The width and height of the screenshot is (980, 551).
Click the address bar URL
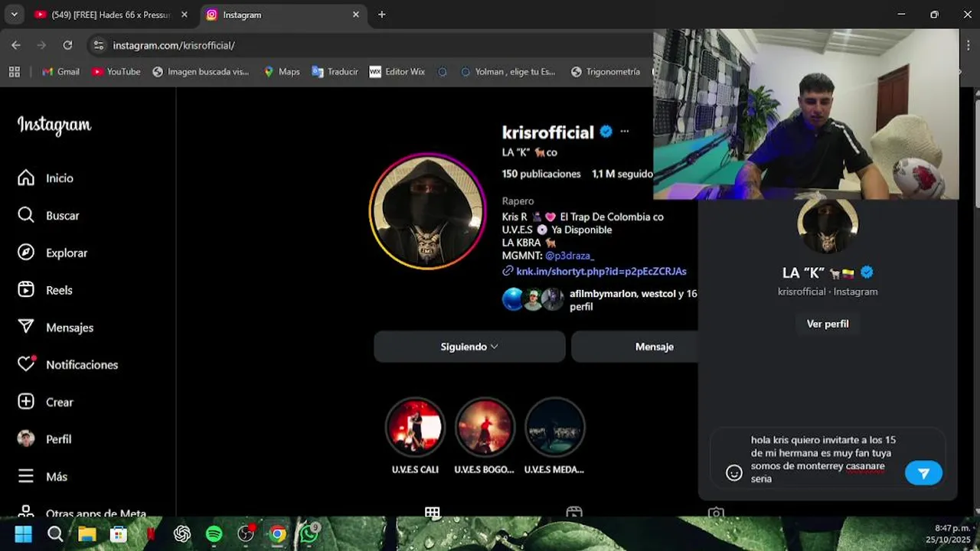click(174, 45)
